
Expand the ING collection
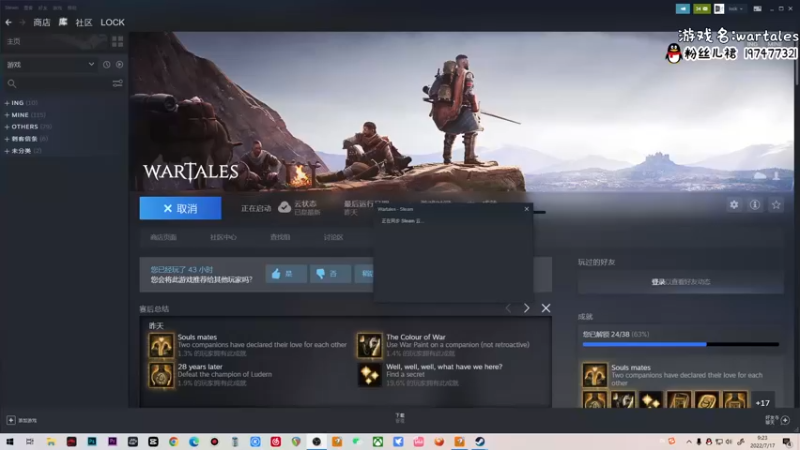click(x=21, y=103)
